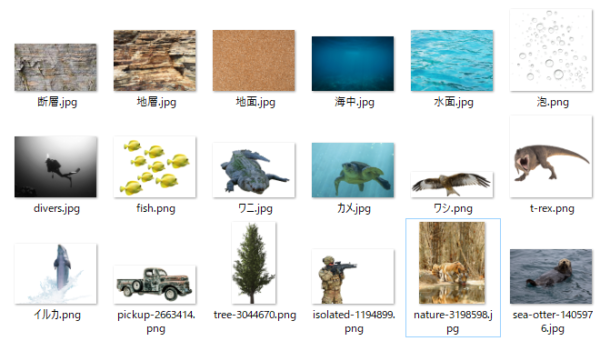
Task: Select the 断層.jpg rock face thumbnail
Action: (55, 67)
